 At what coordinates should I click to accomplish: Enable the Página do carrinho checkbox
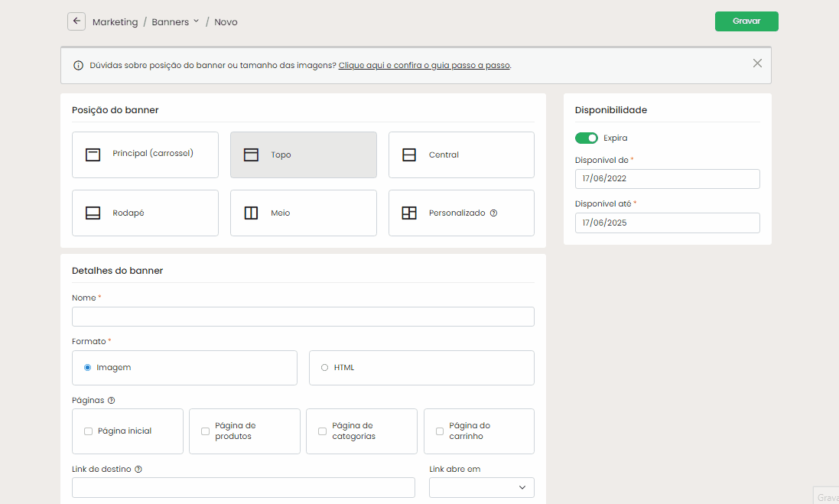(x=440, y=431)
